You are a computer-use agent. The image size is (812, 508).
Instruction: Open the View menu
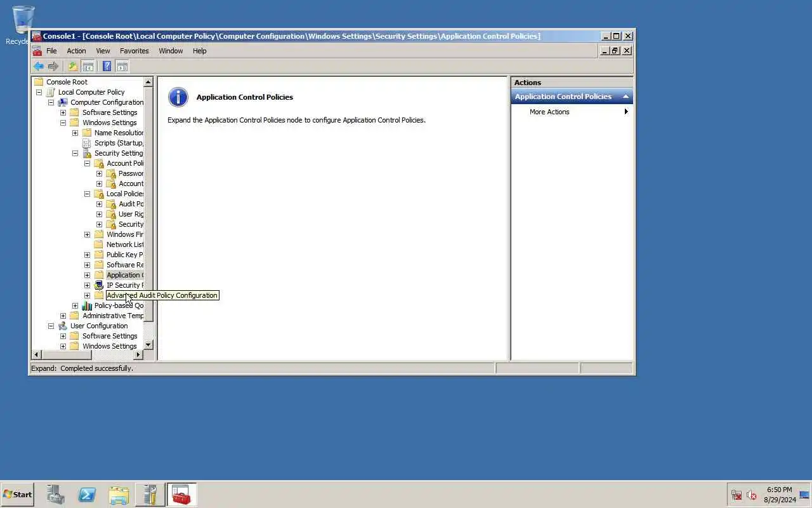pos(103,51)
